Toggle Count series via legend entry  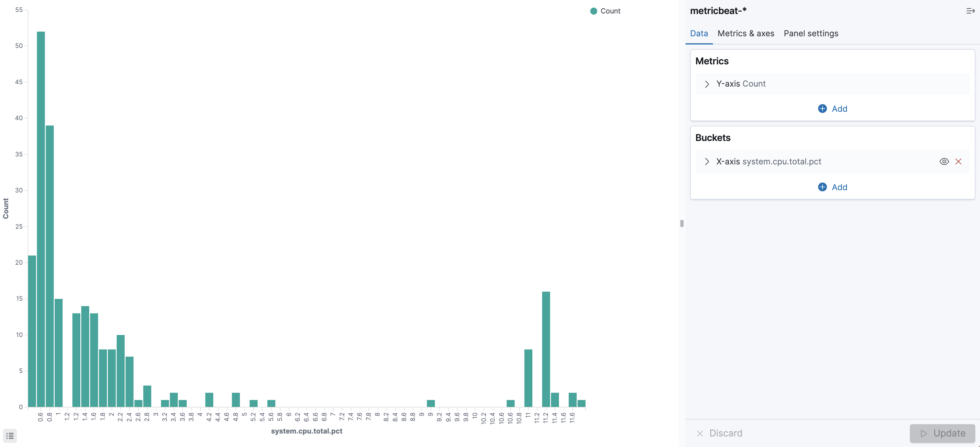pos(610,11)
